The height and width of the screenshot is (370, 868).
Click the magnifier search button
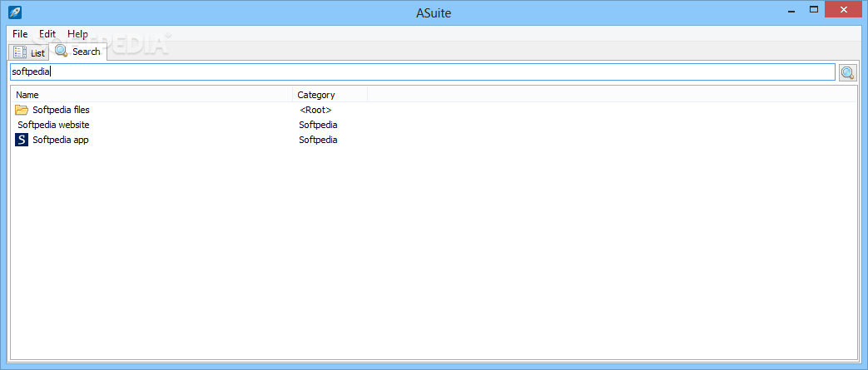[847, 72]
